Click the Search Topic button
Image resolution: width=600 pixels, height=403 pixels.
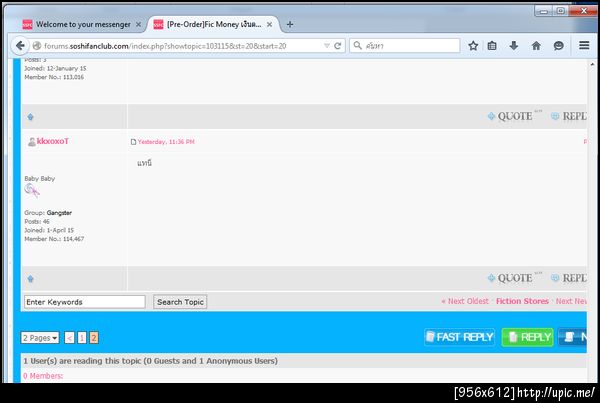tap(180, 302)
